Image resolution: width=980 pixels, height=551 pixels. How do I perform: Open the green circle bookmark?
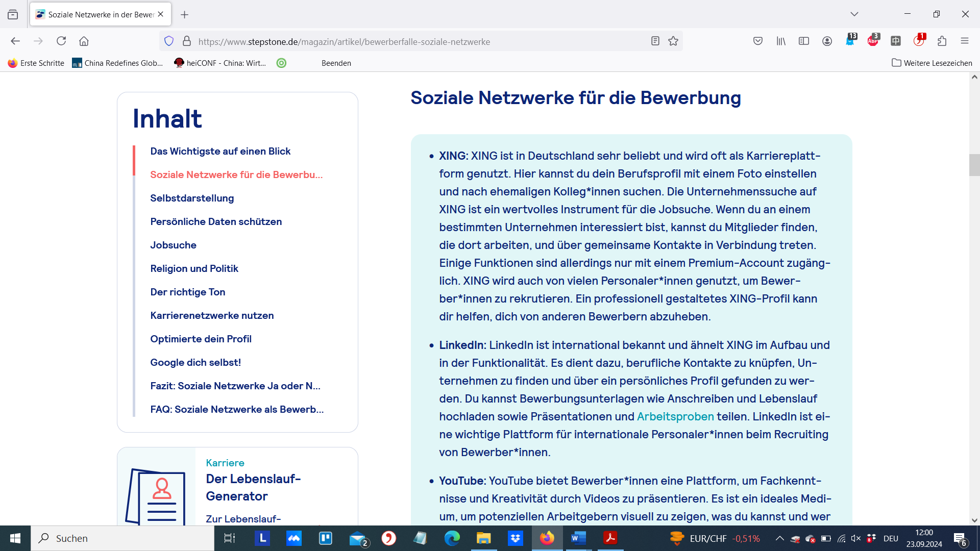[281, 63]
